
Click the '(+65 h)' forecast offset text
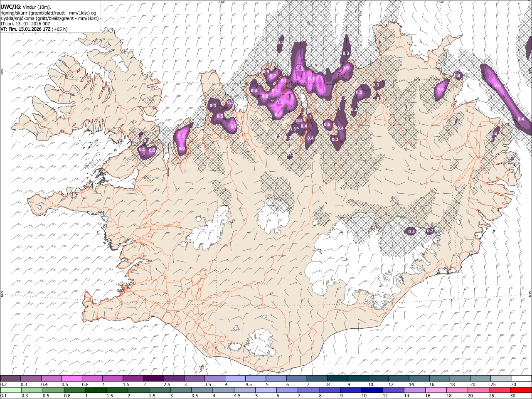pos(60,29)
